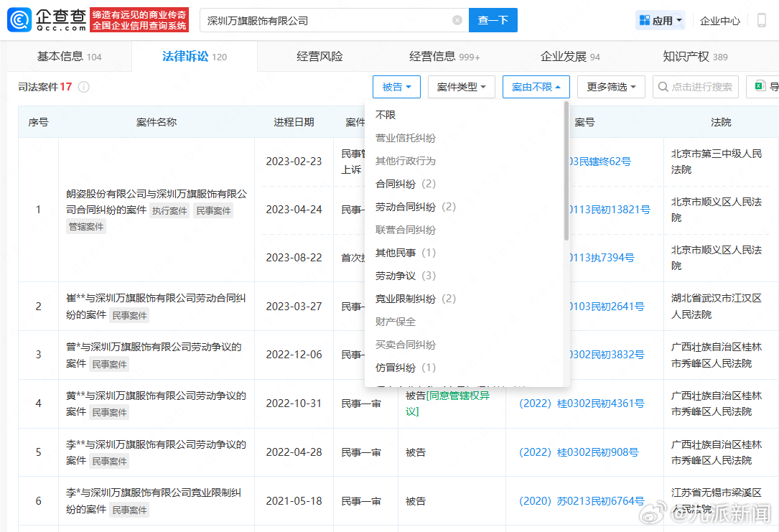
Task: Click the Qcc 企查查 logo
Action: coord(47,20)
